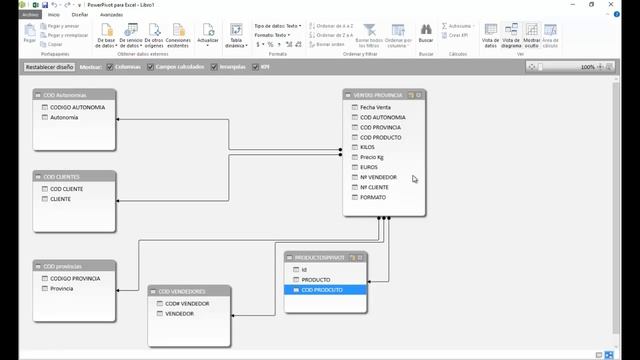Screen dimensions: 640x360
Task: Open the help question mark icon
Action: (x=616, y=14)
